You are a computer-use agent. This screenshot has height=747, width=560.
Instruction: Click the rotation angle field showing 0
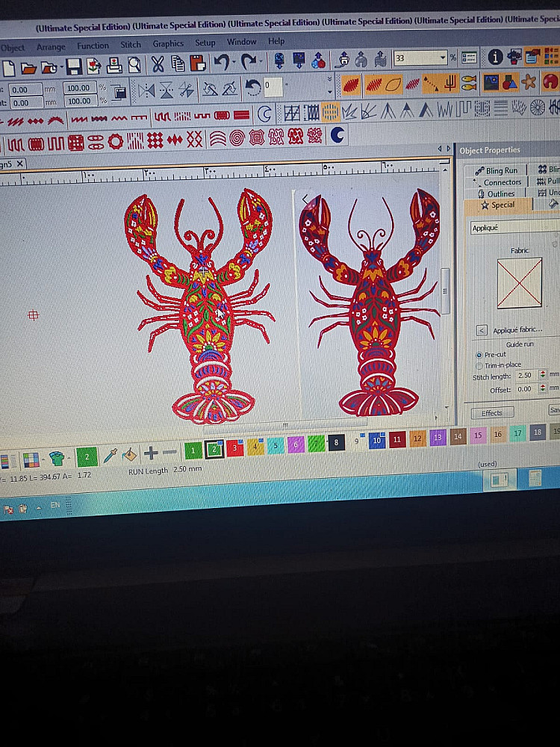tap(273, 87)
